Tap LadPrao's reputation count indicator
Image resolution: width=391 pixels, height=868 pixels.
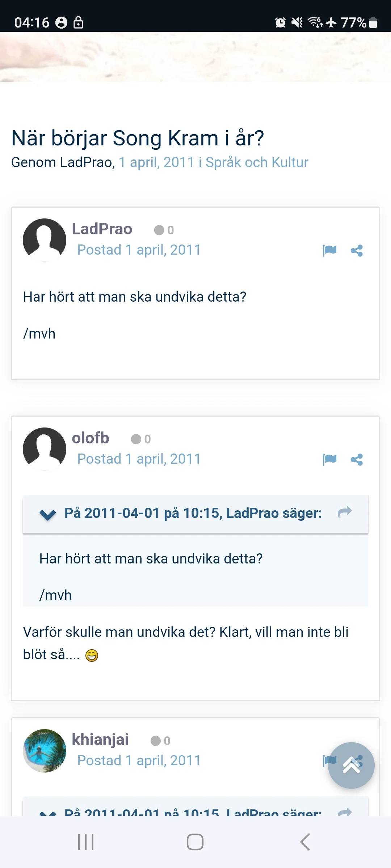164,230
